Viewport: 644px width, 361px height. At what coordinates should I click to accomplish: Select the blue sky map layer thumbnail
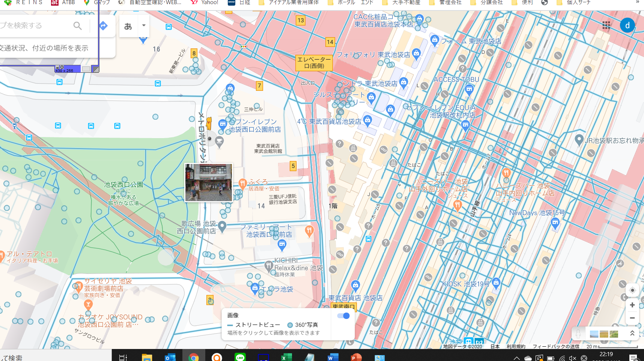(x=594, y=334)
